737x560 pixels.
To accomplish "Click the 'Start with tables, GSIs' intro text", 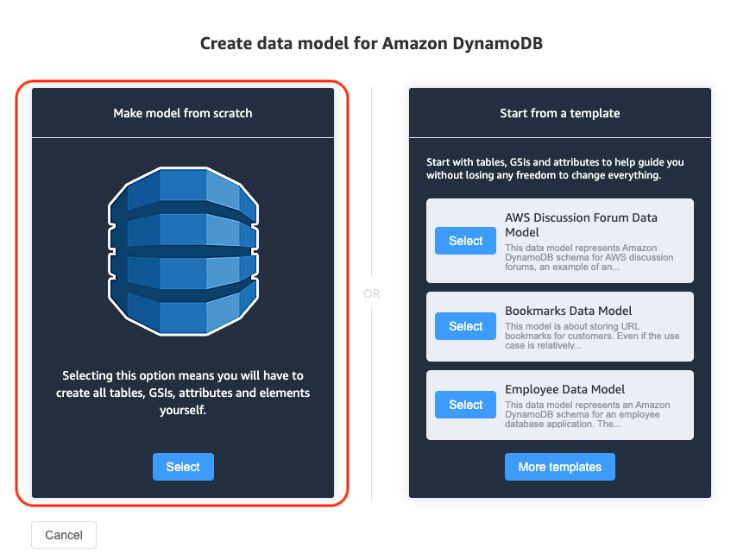I will pyautogui.click(x=555, y=168).
